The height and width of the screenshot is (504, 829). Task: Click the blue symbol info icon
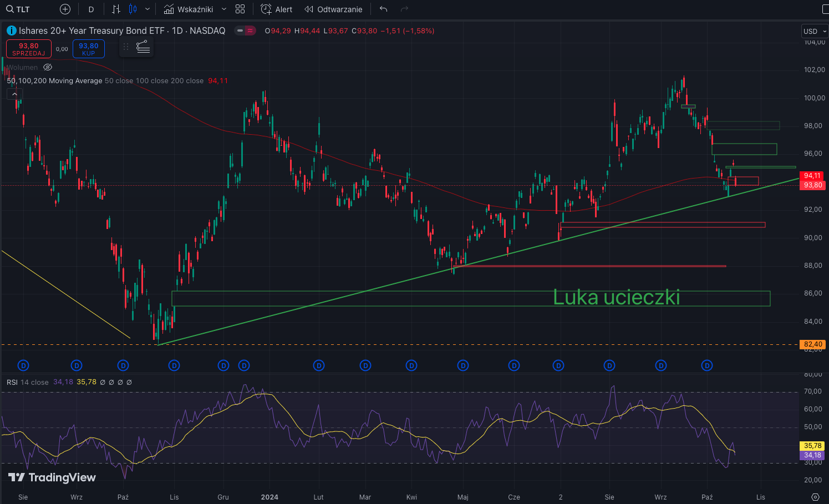11,30
